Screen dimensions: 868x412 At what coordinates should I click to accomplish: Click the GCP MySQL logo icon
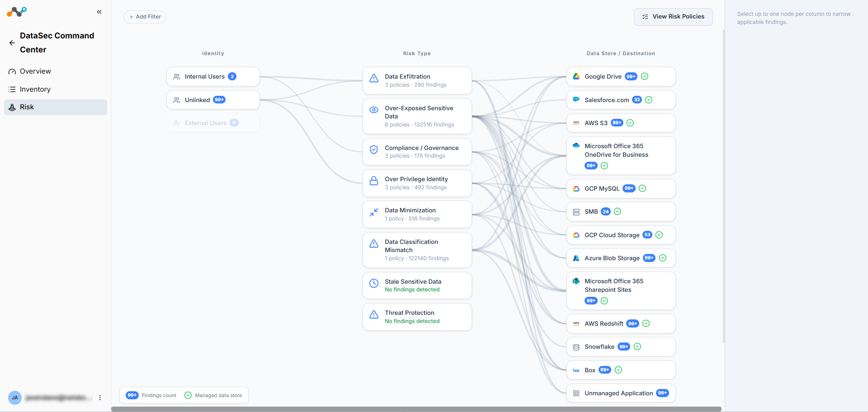[x=576, y=189]
